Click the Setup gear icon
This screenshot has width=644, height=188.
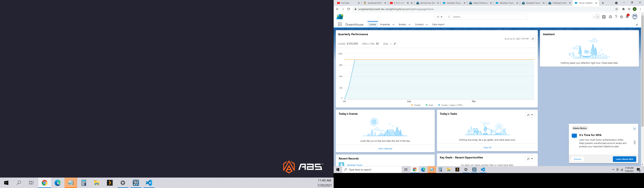[x=622, y=17]
